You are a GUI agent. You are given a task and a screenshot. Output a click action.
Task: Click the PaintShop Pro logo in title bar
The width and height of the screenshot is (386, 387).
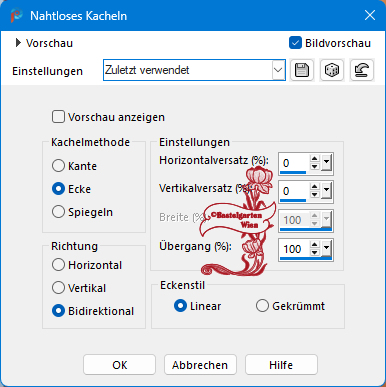tap(16, 15)
